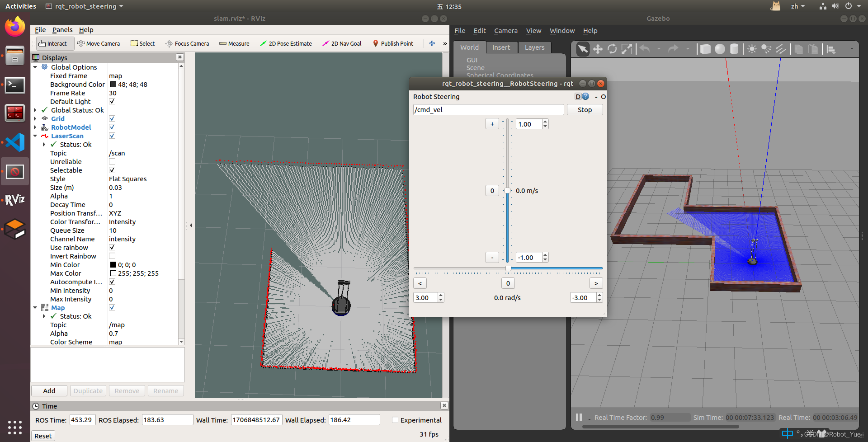Screen dimensions: 868x442
Task: Select Publish Point tool
Action: [393, 43]
